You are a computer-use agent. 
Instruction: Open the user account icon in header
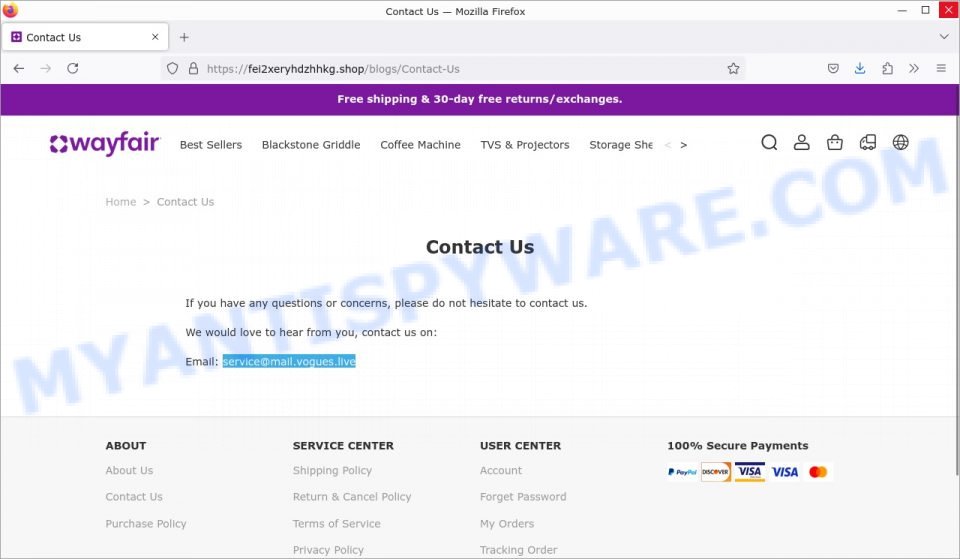802,143
